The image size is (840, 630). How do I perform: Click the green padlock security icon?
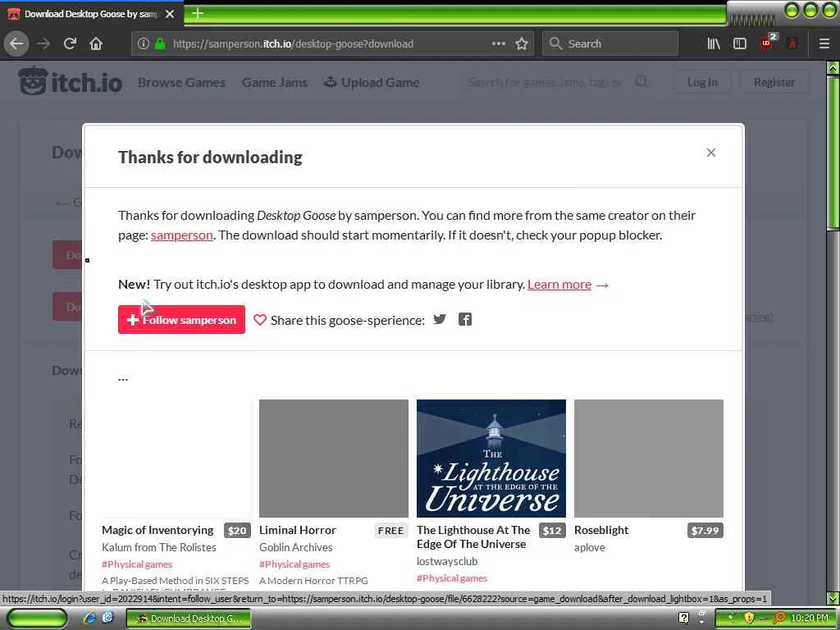coord(160,43)
